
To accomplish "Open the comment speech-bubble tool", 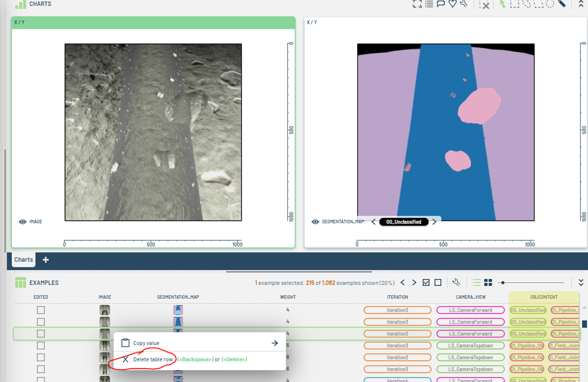I will click(441, 4).
